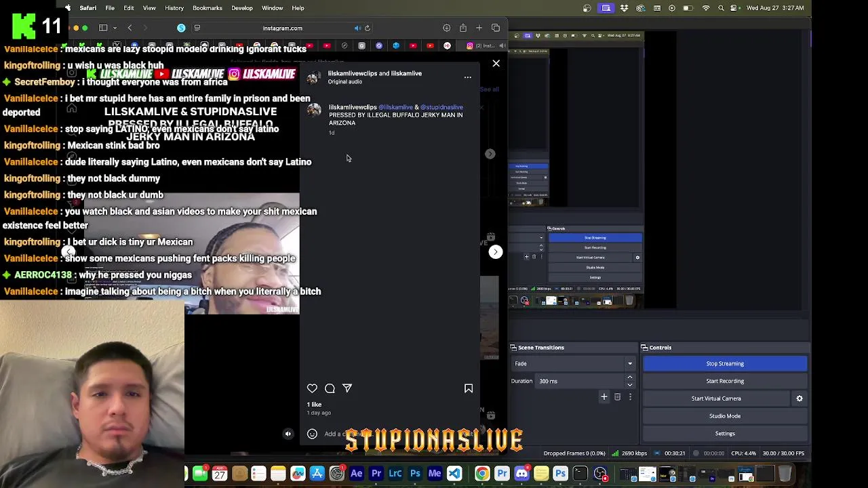Open transition properties three-dot menu
Viewport: 868px width, 488px height.
coord(630,397)
